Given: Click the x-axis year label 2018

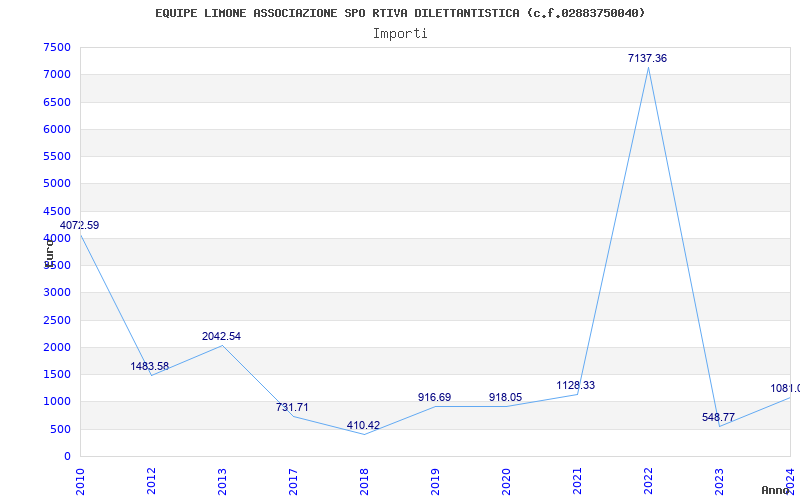Looking at the screenshot, I should [x=364, y=481].
